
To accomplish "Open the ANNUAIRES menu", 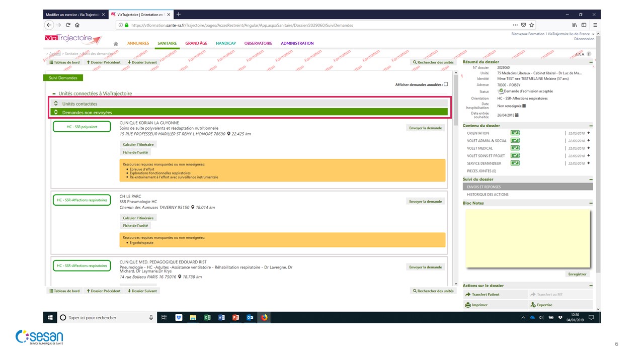I will pyautogui.click(x=138, y=43).
